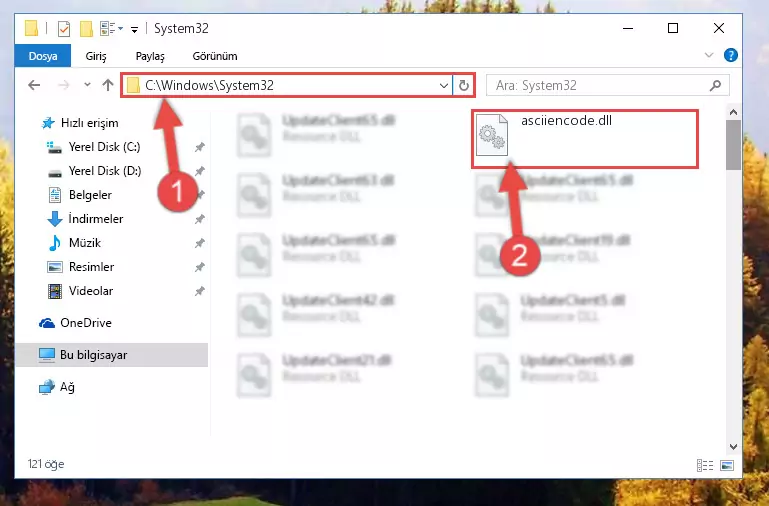This screenshot has height=506, width=769.
Task: Click pin icon next to Yerel Disk (C:)
Action: coord(199,147)
